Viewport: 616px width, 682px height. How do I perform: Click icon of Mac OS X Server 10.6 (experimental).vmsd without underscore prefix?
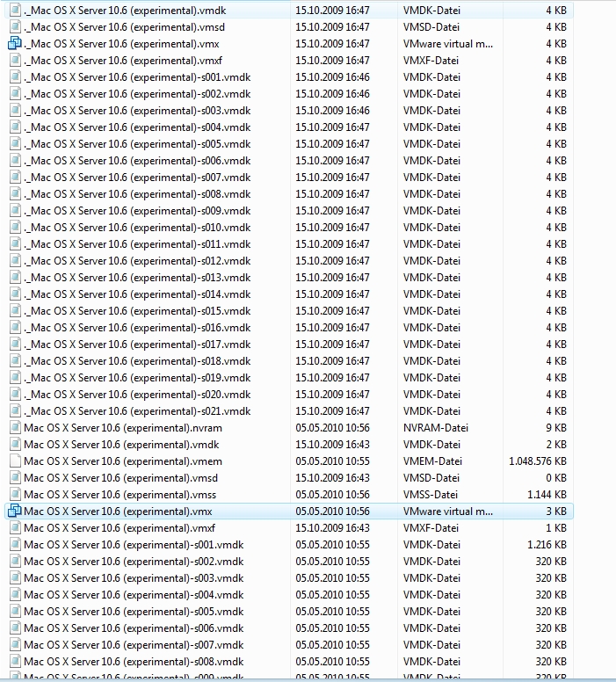[15, 478]
